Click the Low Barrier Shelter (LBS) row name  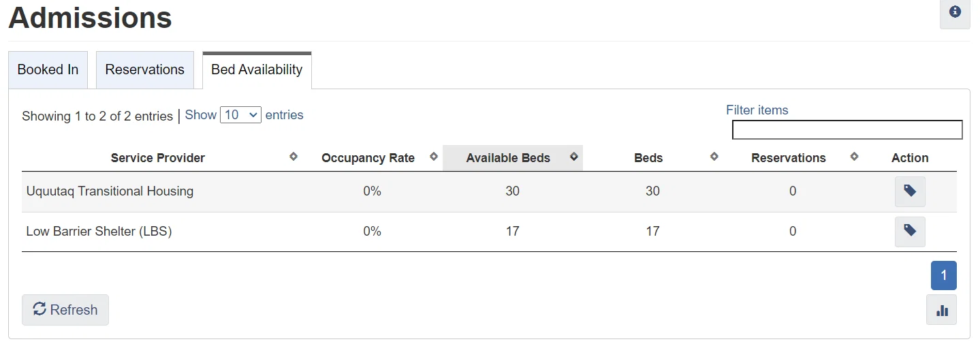99,232
